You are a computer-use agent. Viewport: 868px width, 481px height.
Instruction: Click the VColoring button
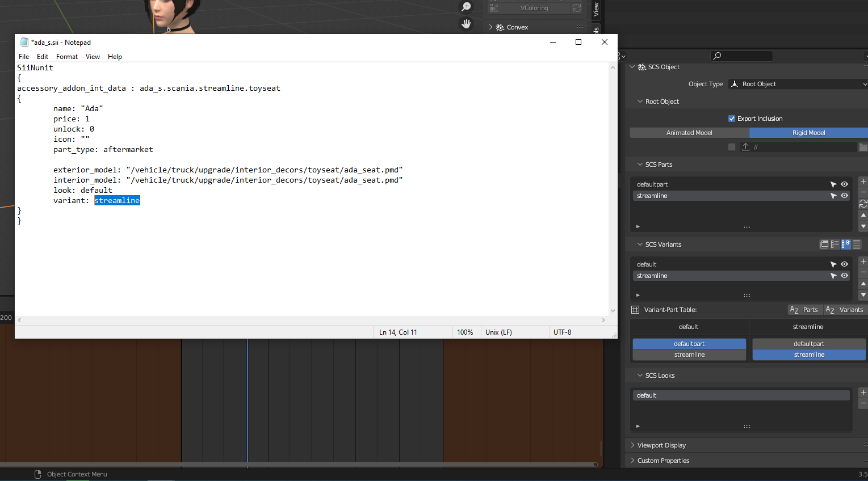coord(529,8)
